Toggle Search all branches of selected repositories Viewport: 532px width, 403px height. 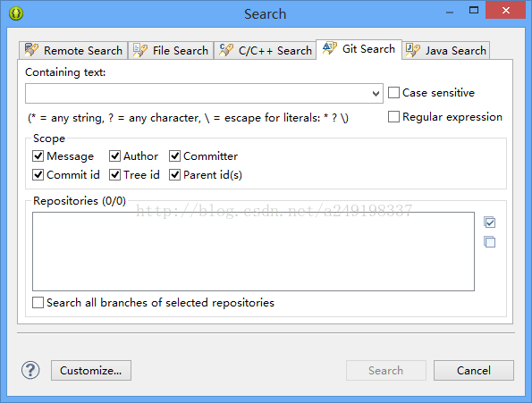pyautogui.click(x=38, y=302)
